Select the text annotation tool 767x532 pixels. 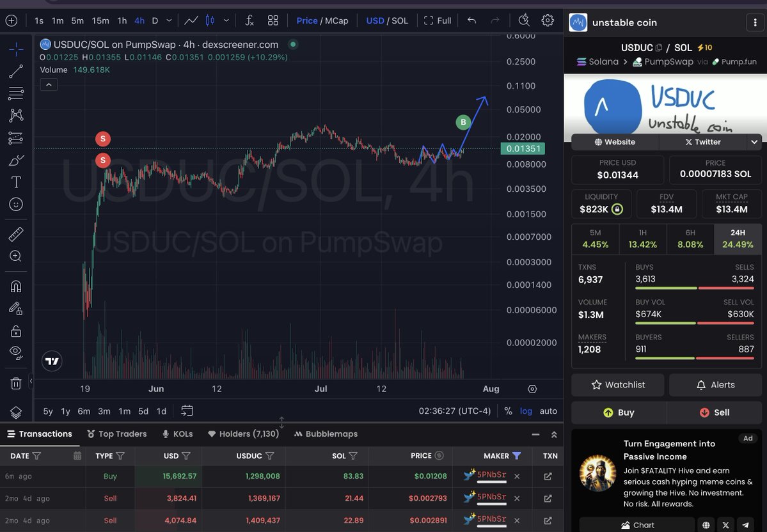15,182
